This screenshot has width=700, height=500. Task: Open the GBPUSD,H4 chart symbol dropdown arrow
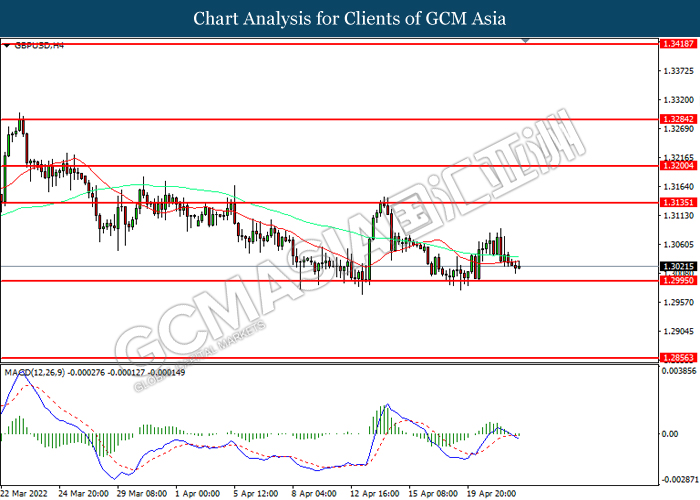coord(6,46)
